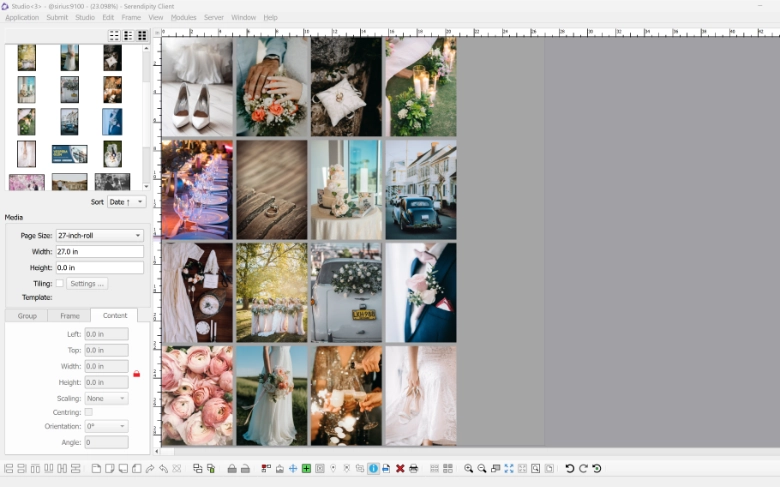Image resolution: width=780 pixels, height=487 pixels.
Task: Click the undo arrow icon
Action: [x=570, y=468]
